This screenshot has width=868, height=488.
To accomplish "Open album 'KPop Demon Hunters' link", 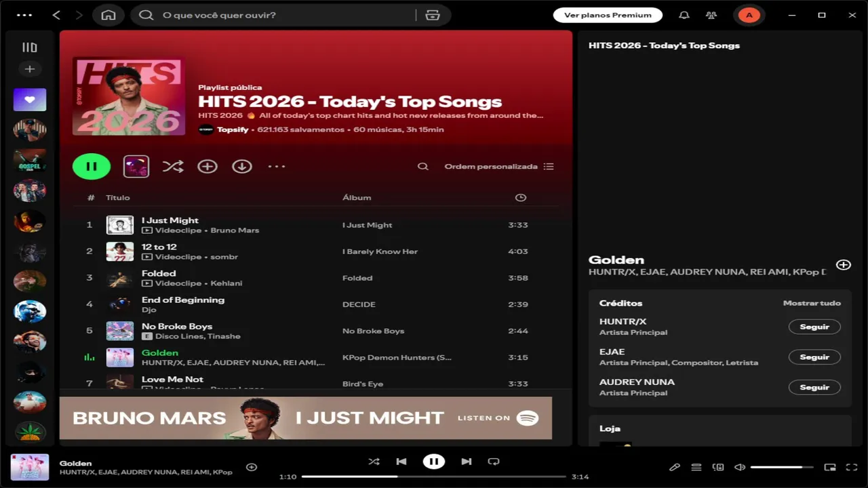I will pyautogui.click(x=397, y=357).
